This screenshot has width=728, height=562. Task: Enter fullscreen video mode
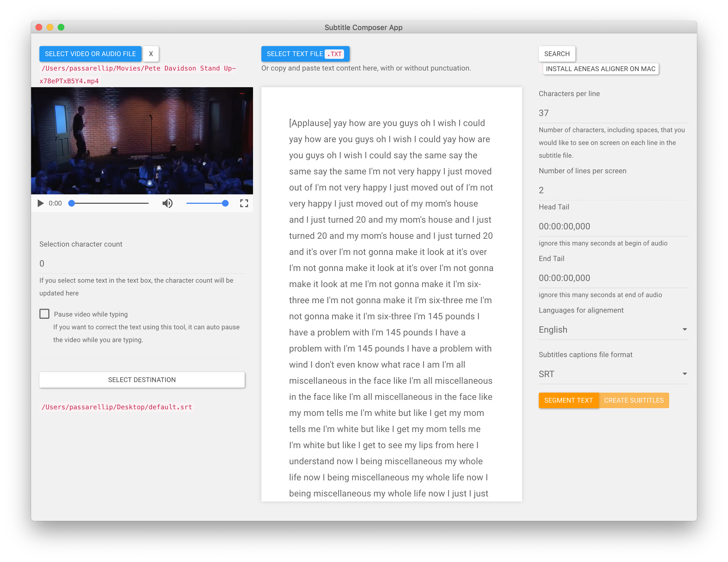(244, 203)
